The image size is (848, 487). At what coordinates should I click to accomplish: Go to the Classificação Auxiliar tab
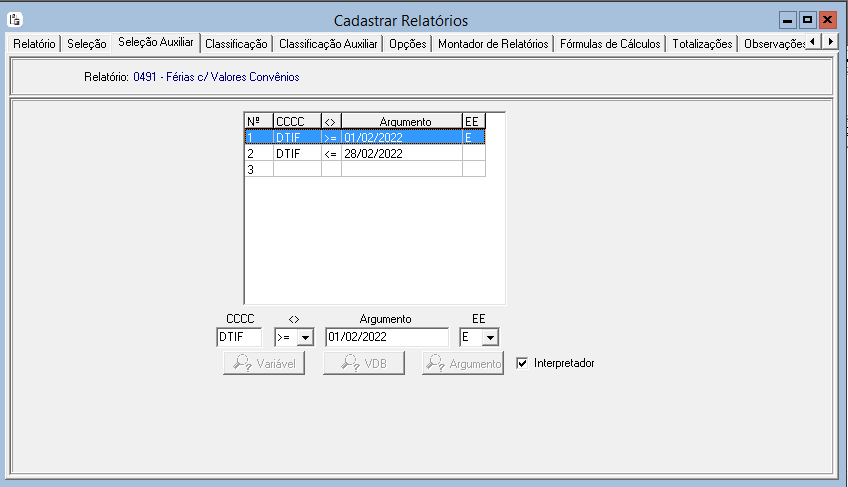[328, 44]
